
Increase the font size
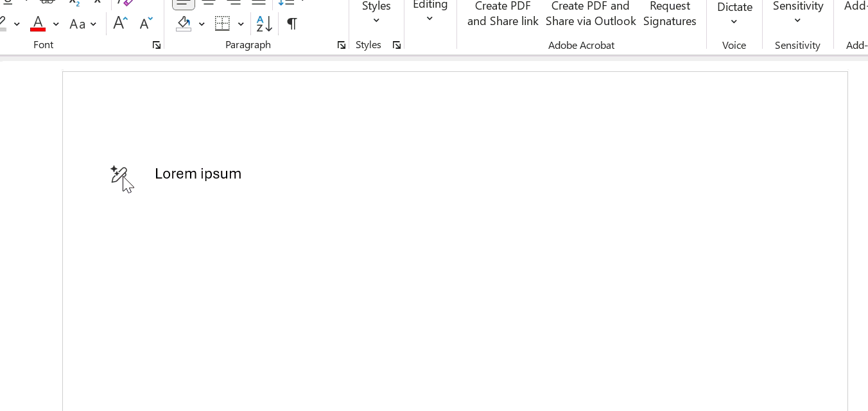click(120, 24)
